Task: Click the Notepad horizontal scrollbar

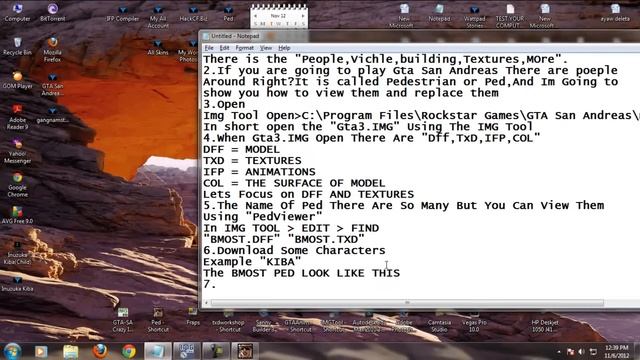Action: (x=407, y=302)
